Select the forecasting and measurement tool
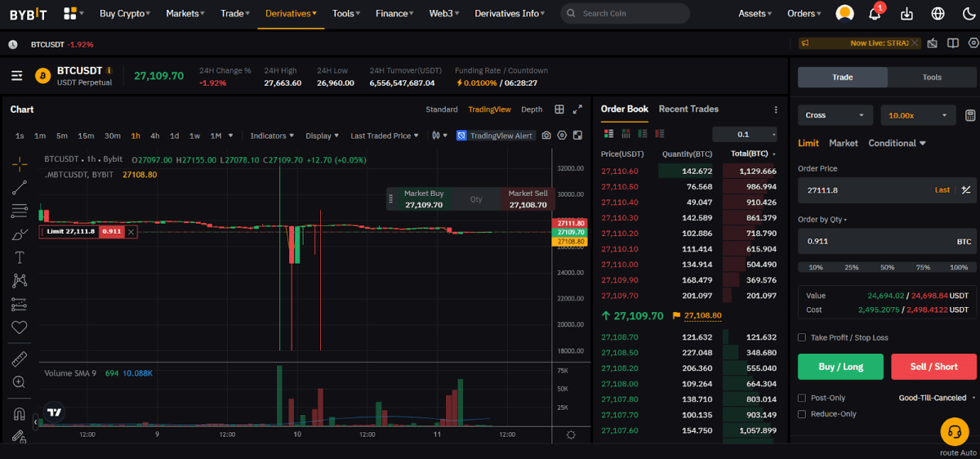 (20, 305)
